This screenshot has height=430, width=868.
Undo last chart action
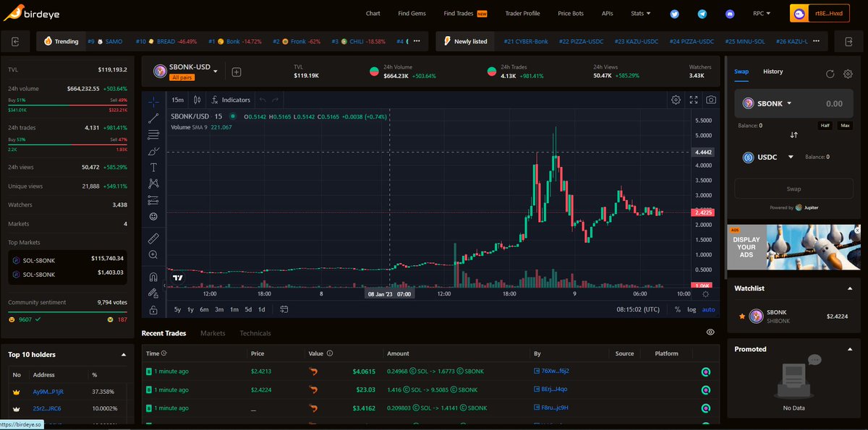(263, 100)
